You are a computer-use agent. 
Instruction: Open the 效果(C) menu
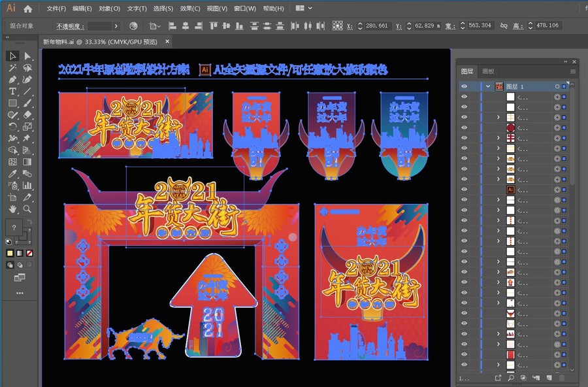(x=190, y=8)
